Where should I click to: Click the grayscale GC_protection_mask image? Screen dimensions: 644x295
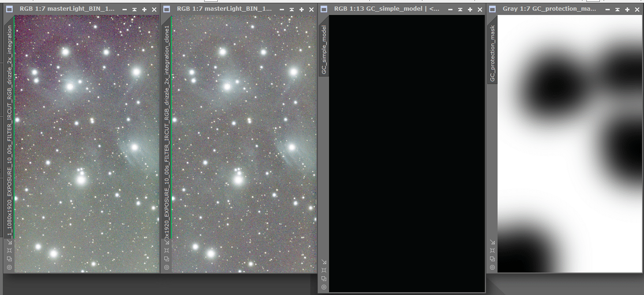570,143
